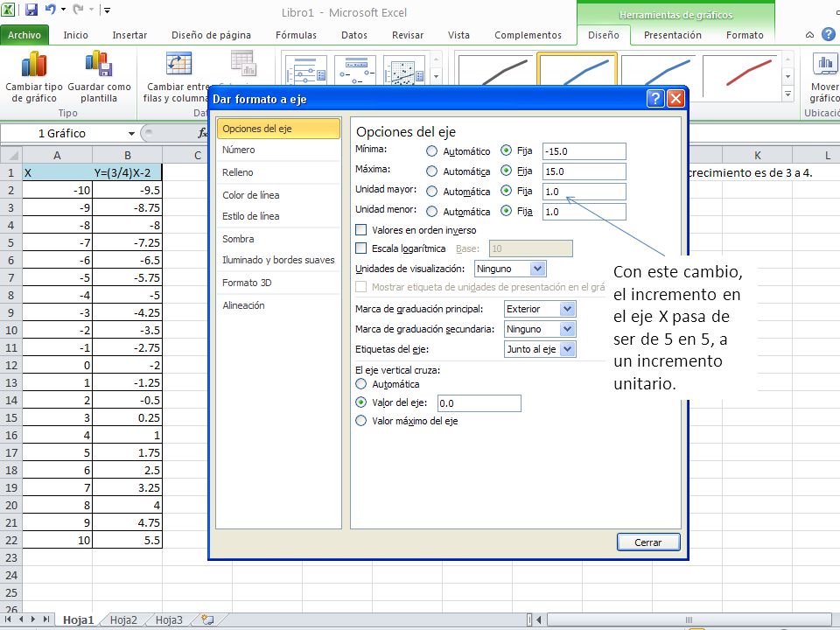Click cell B1 with formula header

127,172
